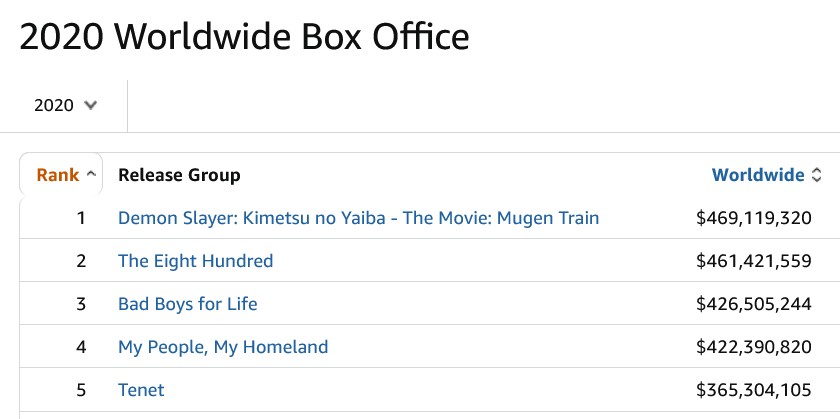Open Demon Slayer: Mugen Train link
Viewport: 840px width, 419px height.
358,217
